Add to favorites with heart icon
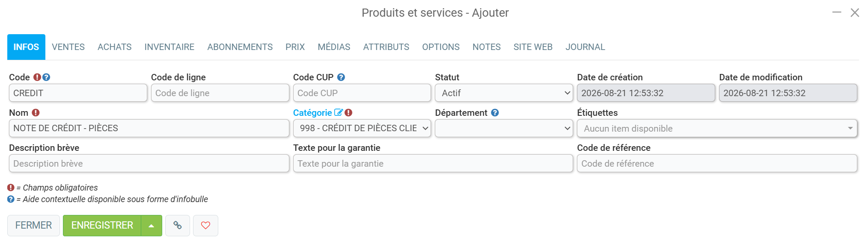Image resolution: width=868 pixels, height=241 pixels. click(x=205, y=225)
